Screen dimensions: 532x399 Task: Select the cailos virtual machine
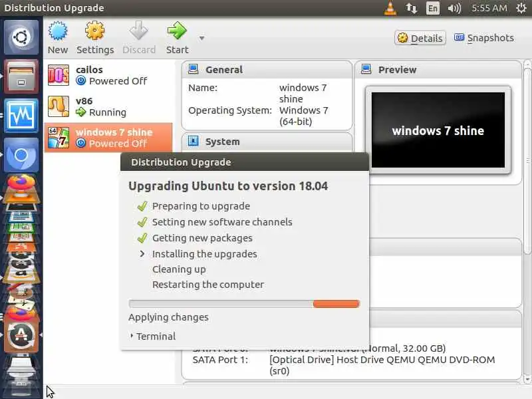coord(108,75)
